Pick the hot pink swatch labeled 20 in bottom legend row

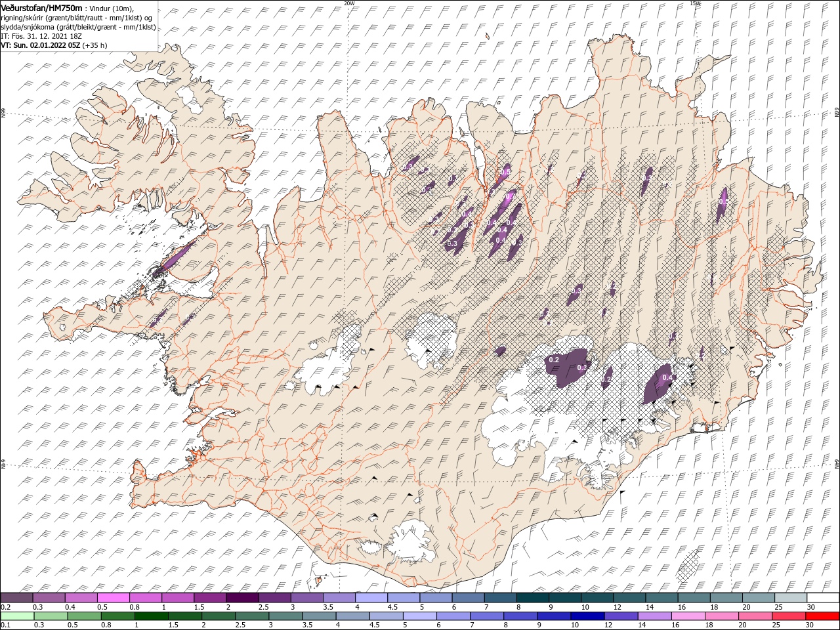point(755,616)
